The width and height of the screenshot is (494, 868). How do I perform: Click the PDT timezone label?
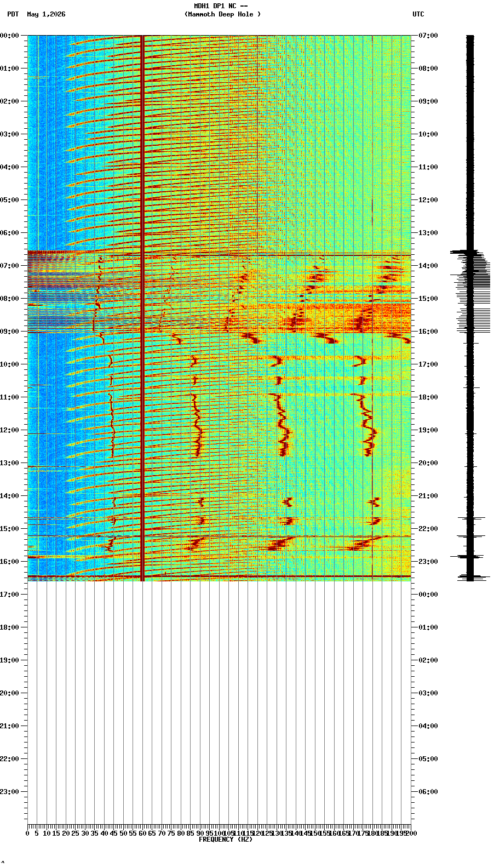pyautogui.click(x=13, y=14)
